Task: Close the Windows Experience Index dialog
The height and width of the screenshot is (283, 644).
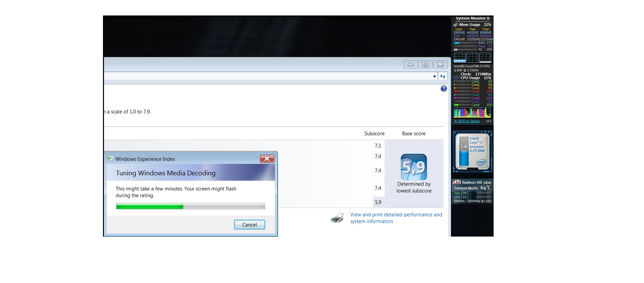Action: click(x=267, y=159)
